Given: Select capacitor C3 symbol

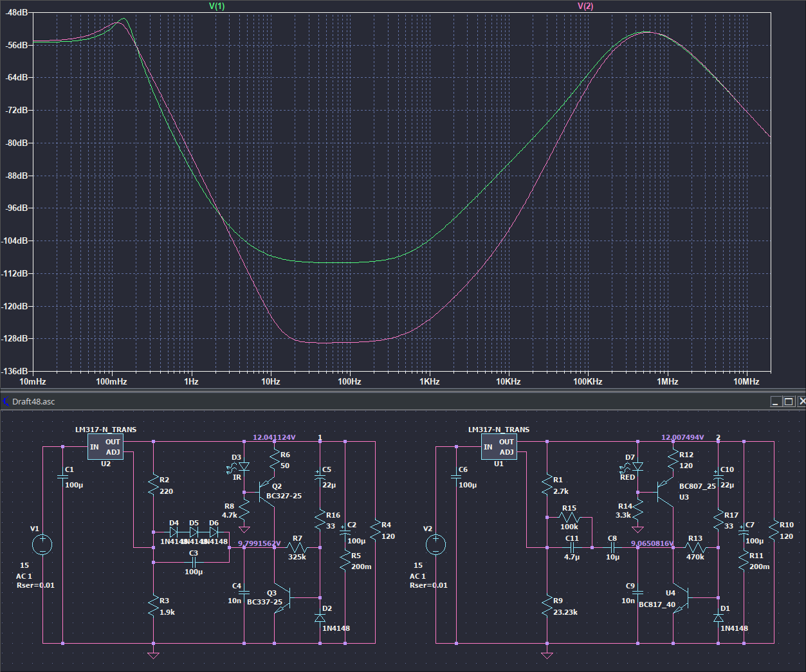Looking at the screenshot, I should click(x=194, y=562).
